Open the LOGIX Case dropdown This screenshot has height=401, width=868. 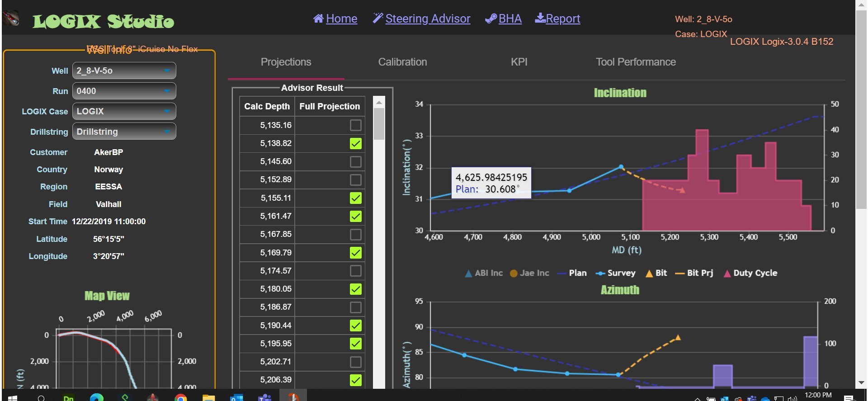pyautogui.click(x=124, y=111)
